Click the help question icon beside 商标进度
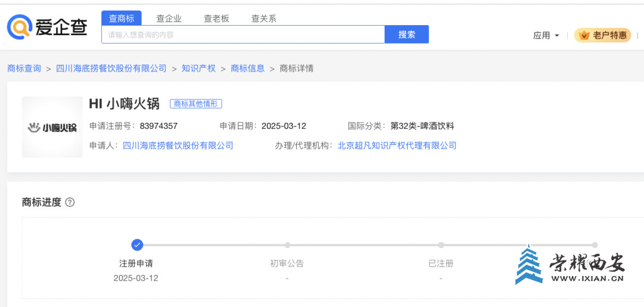The height and width of the screenshot is (307, 644). [x=70, y=202]
